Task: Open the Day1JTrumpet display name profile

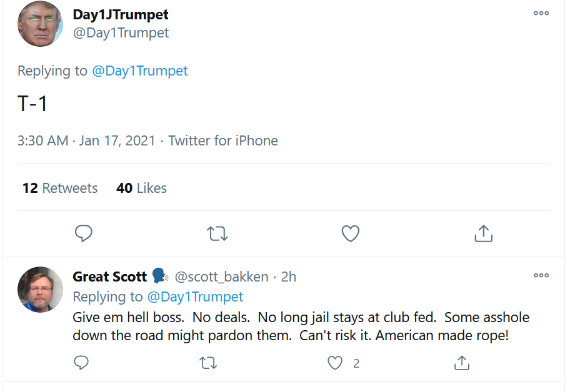Action: point(121,14)
